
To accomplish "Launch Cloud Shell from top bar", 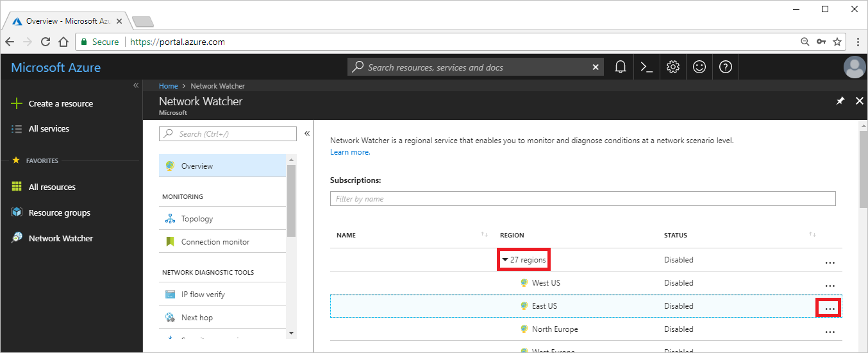I will (646, 67).
